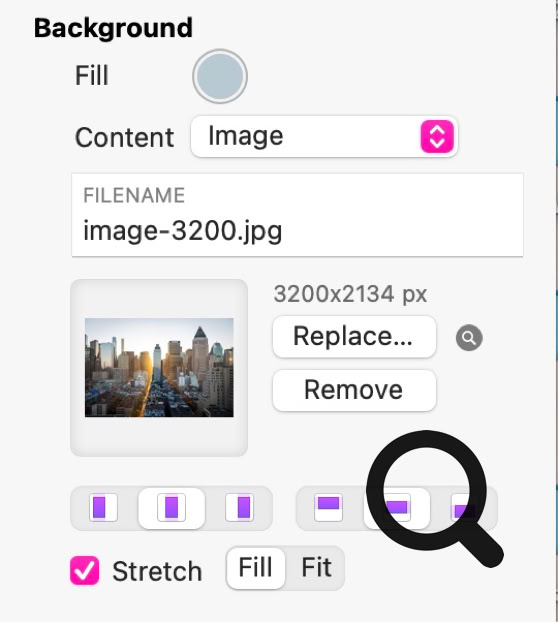The height and width of the screenshot is (622, 558).
Task: Align background image to the right
Action: click(240, 507)
